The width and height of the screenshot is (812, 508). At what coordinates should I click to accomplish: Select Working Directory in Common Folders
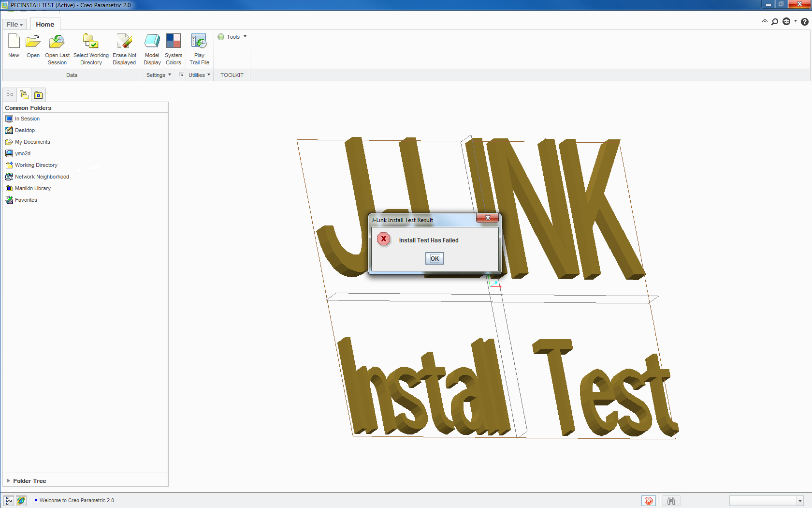point(36,165)
